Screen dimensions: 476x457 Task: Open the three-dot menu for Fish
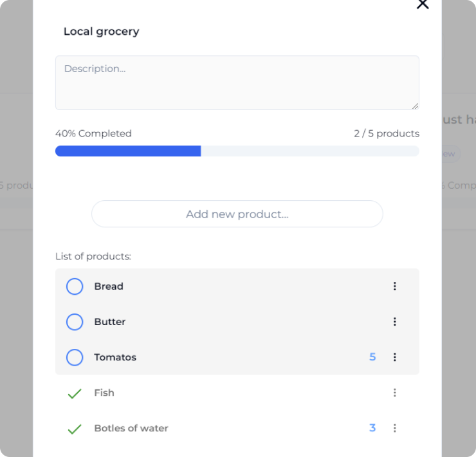pos(395,393)
